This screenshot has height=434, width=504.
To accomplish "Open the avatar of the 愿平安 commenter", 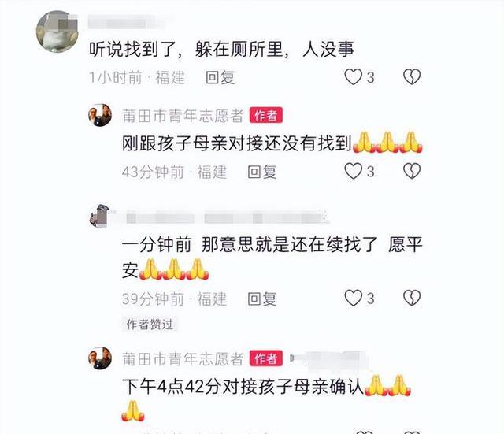I will pyautogui.click(x=100, y=216).
